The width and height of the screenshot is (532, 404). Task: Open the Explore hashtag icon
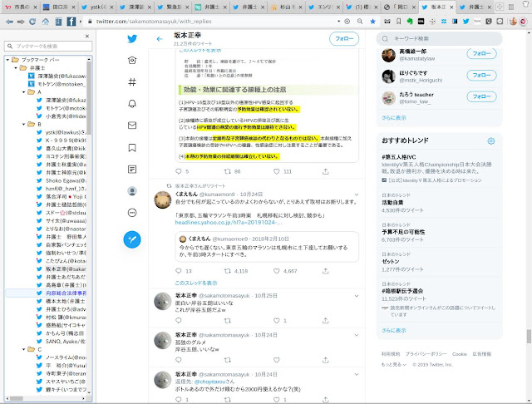[x=132, y=81]
